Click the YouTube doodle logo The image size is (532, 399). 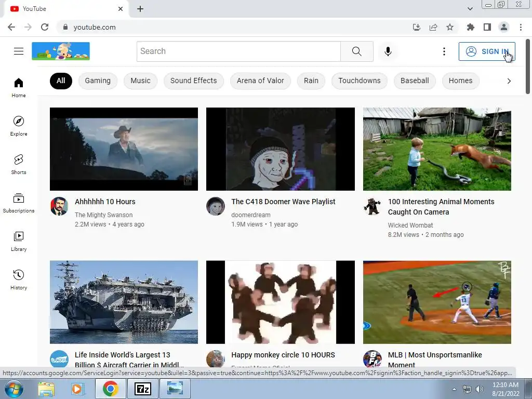click(x=61, y=51)
